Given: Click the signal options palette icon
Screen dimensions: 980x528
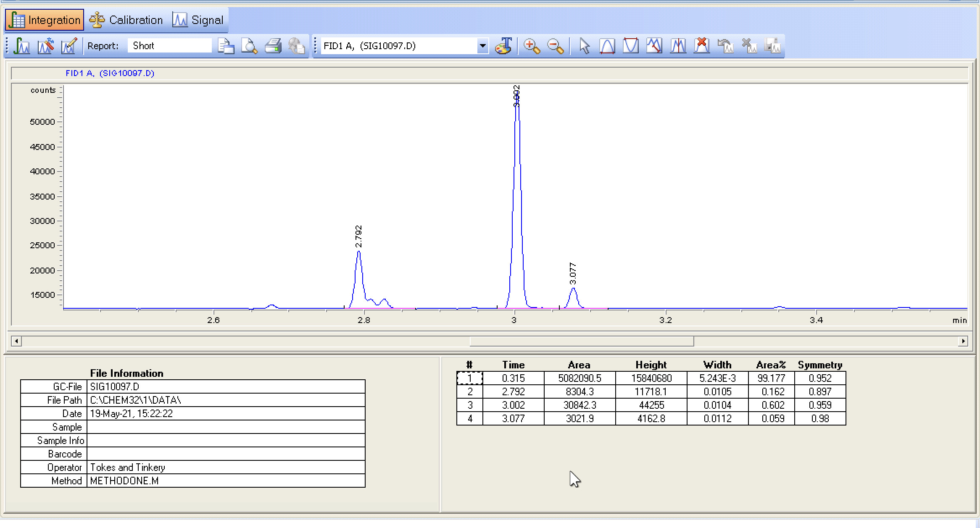Looking at the screenshot, I should pyautogui.click(x=503, y=46).
